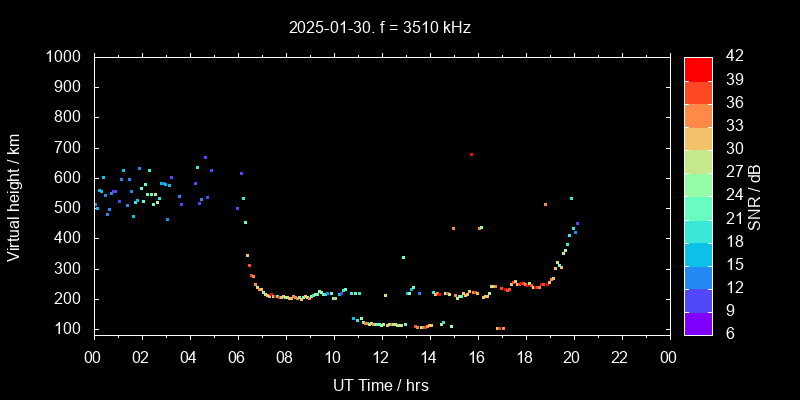The width and height of the screenshot is (800, 400).
Task: Click the red 39–42 dB colorbar segment
Action: pos(698,68)
